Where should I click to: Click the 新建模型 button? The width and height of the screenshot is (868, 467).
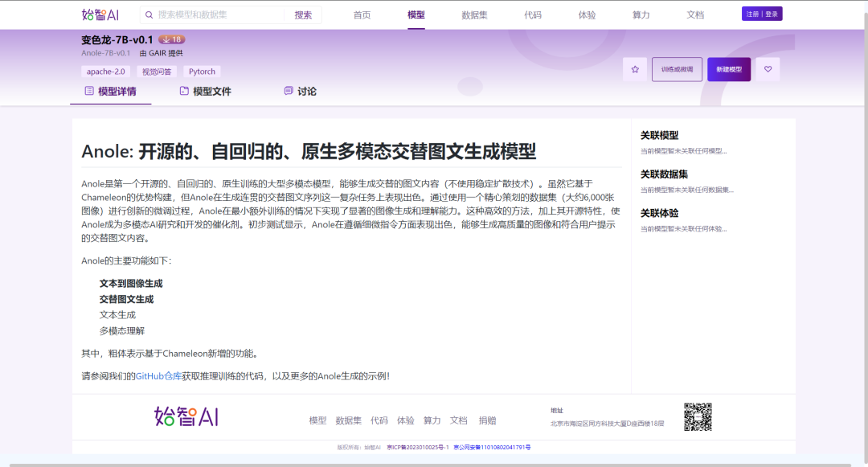pyautogui.click(x=729, y=69)
